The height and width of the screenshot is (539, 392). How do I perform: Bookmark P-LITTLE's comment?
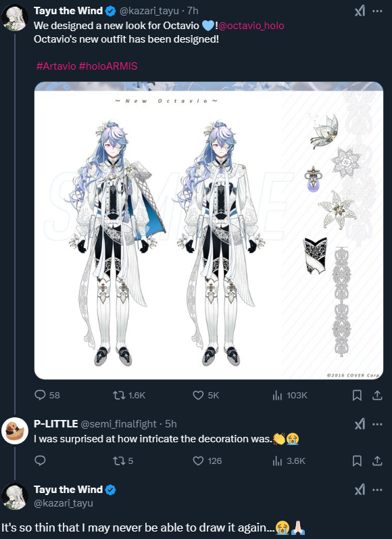click(357, 461)
